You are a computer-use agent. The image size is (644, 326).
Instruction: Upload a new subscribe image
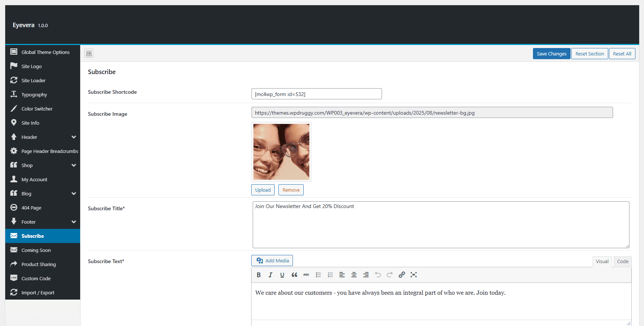(263, 190)
